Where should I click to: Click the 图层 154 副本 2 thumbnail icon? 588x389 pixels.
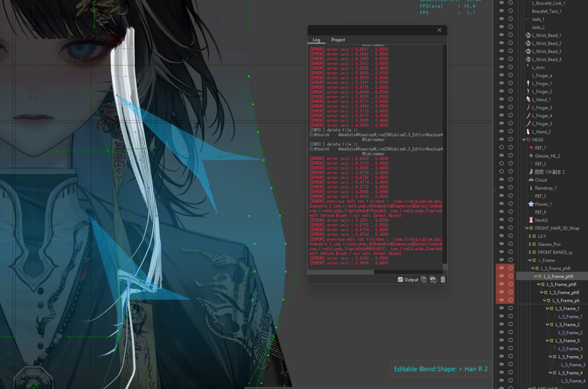click(531, 172)
